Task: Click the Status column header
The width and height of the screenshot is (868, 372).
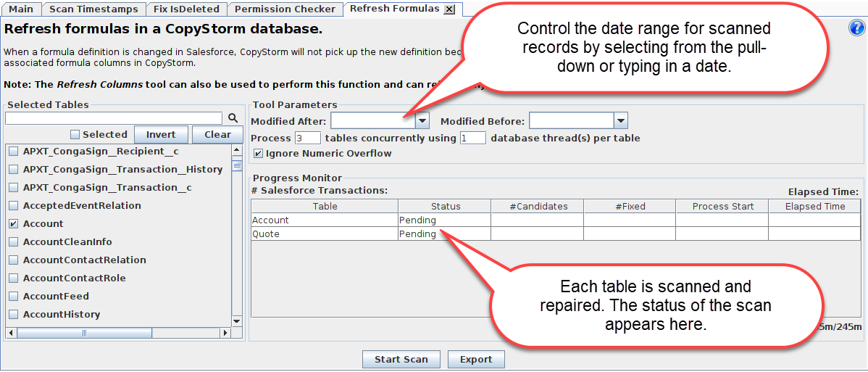Action: point(445,206)
